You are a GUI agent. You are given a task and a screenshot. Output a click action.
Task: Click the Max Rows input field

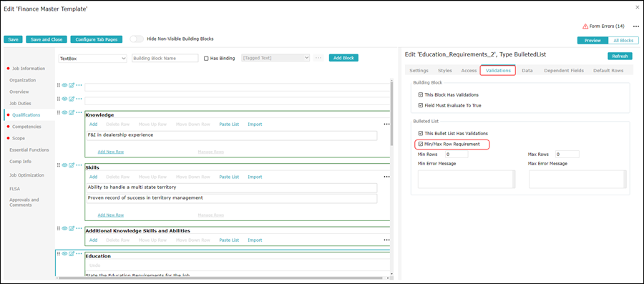coord(567,155)
